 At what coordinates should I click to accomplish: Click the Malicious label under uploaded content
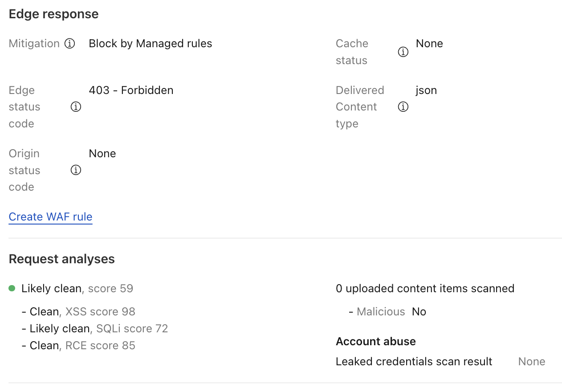(381, 312)
